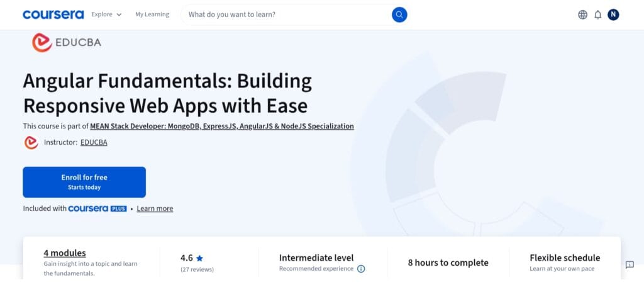
Task: Click the small EDUCBA instructor avatar
Action: (x=31, y=142)
